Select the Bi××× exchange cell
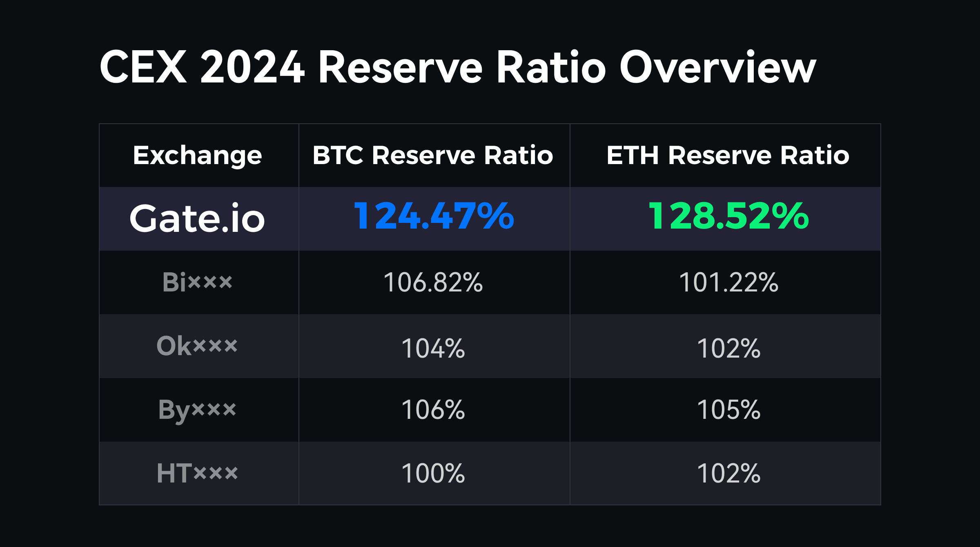The image size is (980, 547). tap(198, 282)
